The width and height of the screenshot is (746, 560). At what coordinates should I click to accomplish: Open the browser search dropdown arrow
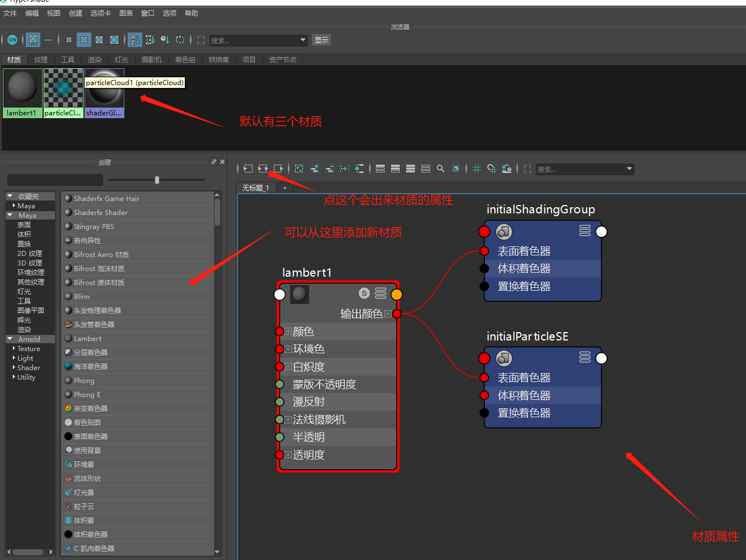tap(303, 40)
